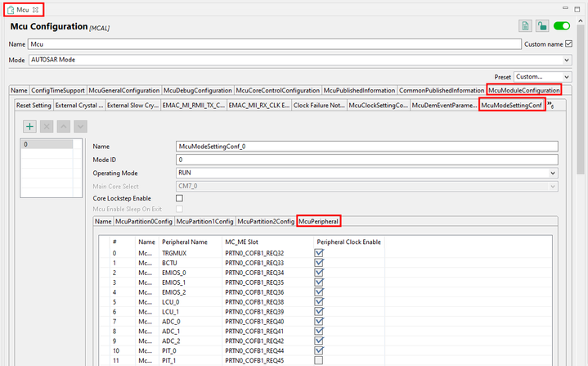Click the vertical scrollbar on the right edge
The height and width of the screenshot is (366, 588).
(581, 101)
